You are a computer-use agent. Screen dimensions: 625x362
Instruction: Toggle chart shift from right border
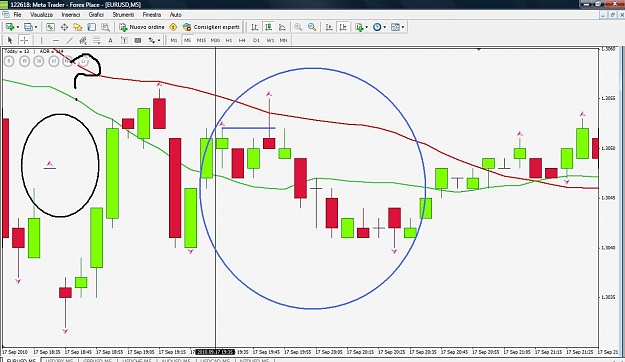[342, 27]
